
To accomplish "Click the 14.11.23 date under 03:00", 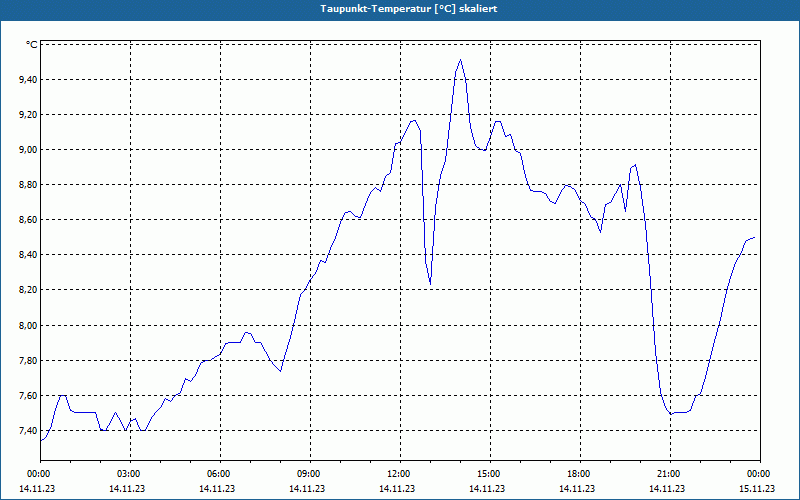I will 127,488.
